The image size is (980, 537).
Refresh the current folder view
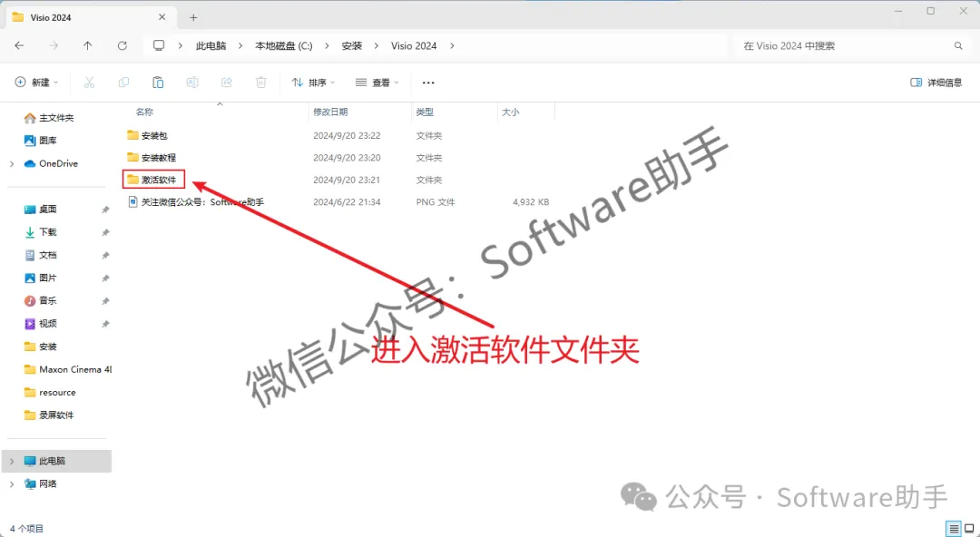[x=122, y=45]
